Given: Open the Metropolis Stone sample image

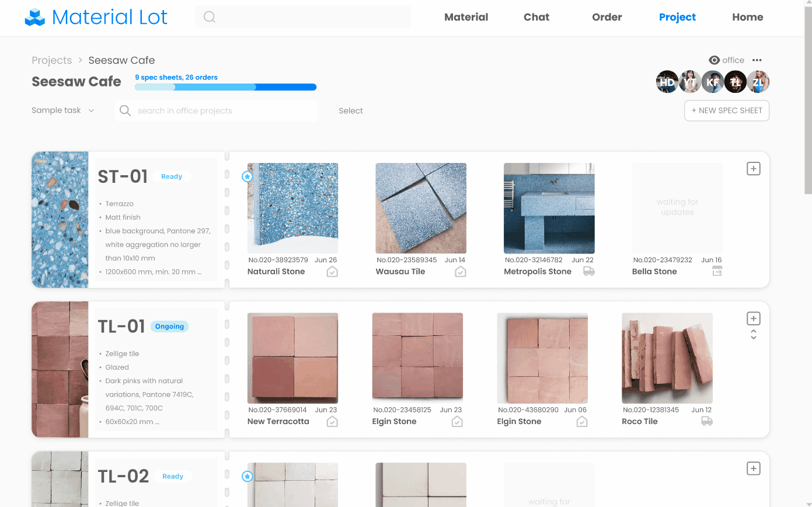Looking at the screenshot, I should pos(549,208).
